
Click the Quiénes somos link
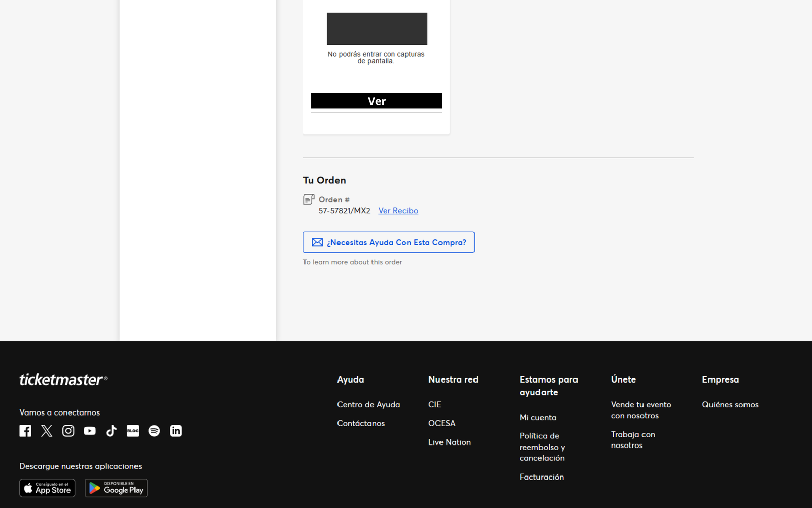pyautogui.click(x=730, y=405)
